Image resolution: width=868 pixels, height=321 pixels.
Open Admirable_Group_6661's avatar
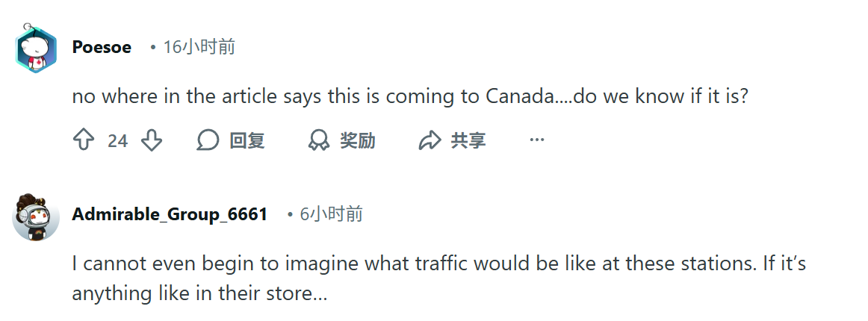[x=36, y=216]
